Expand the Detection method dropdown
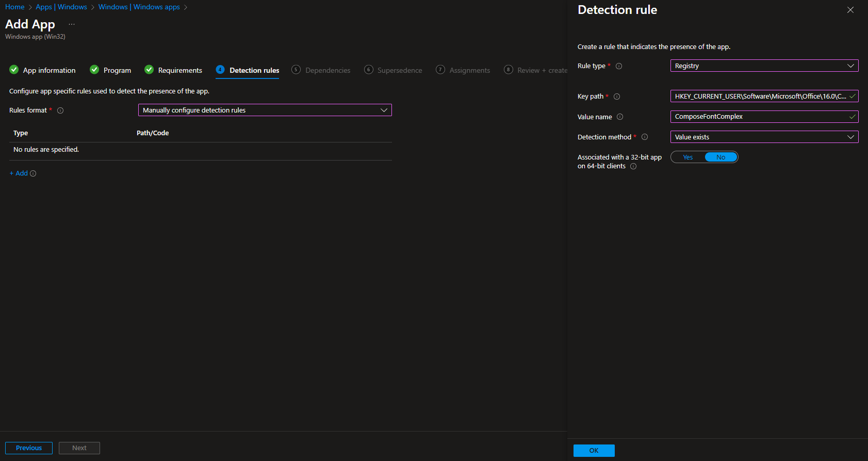Image resolution: width=868 pixels, height=461 pixels. (764, 137)
